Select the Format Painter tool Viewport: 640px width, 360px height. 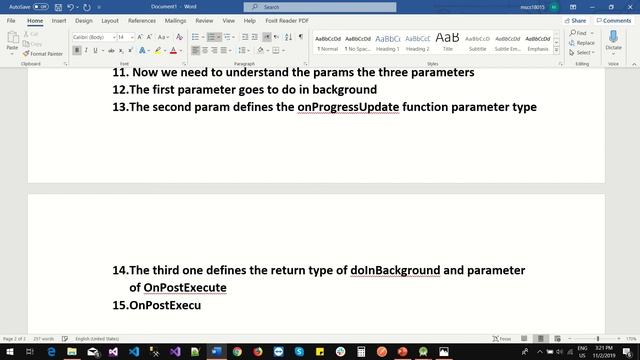click(x=43, y=53)
